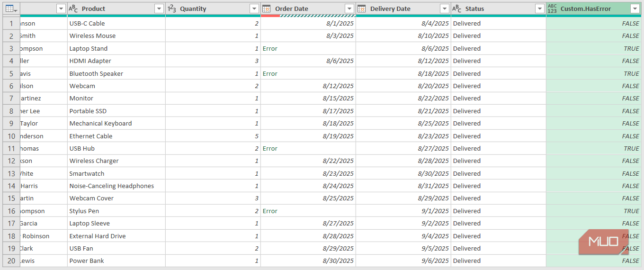Click the Wireless Mouse product cell
This screenshot has width=644, height=270.
tap(116, 36)
